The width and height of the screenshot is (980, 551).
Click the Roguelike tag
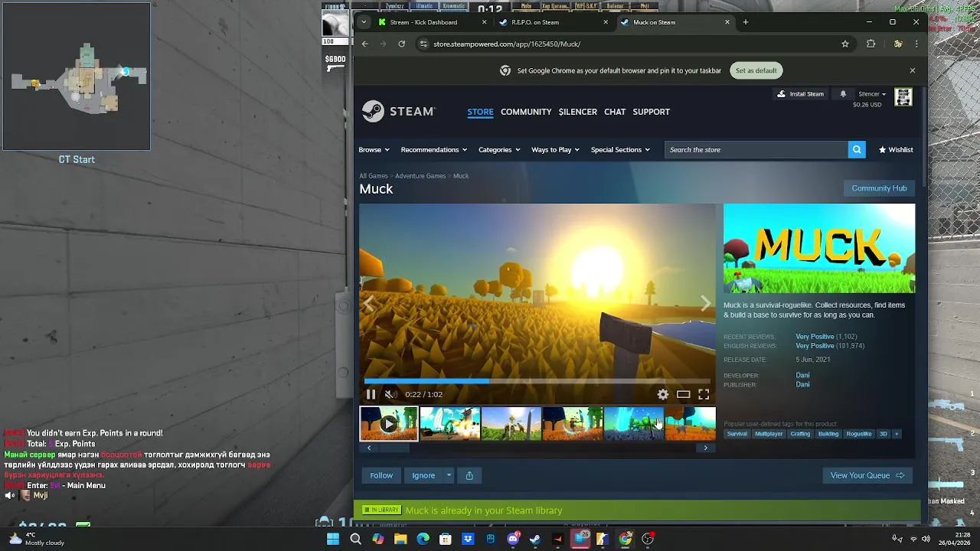click(859, 434)
